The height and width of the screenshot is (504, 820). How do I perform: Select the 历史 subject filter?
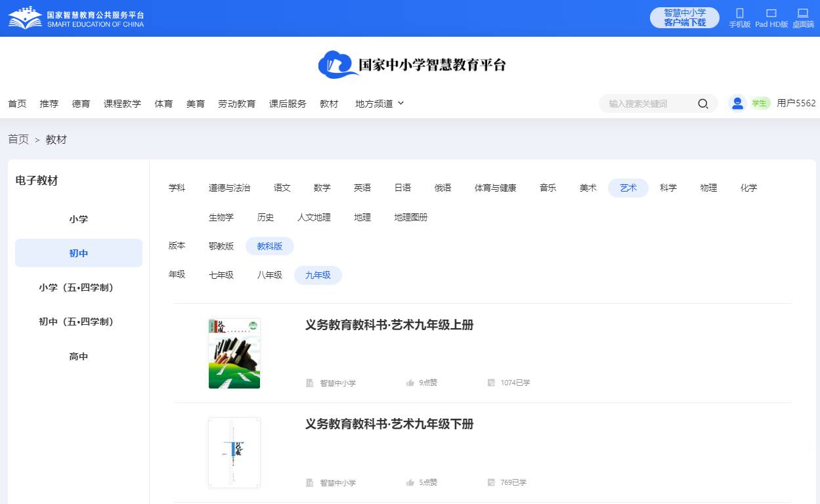tap(266, 217)
